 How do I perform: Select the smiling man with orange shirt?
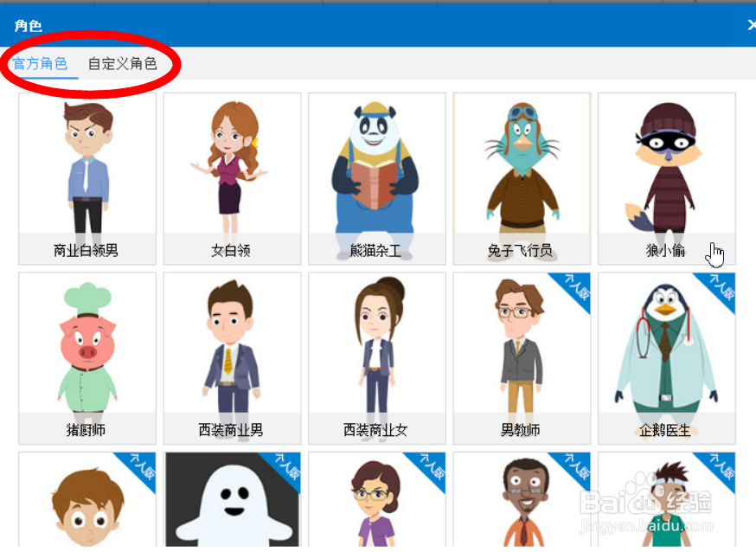(x=522, y=499)
